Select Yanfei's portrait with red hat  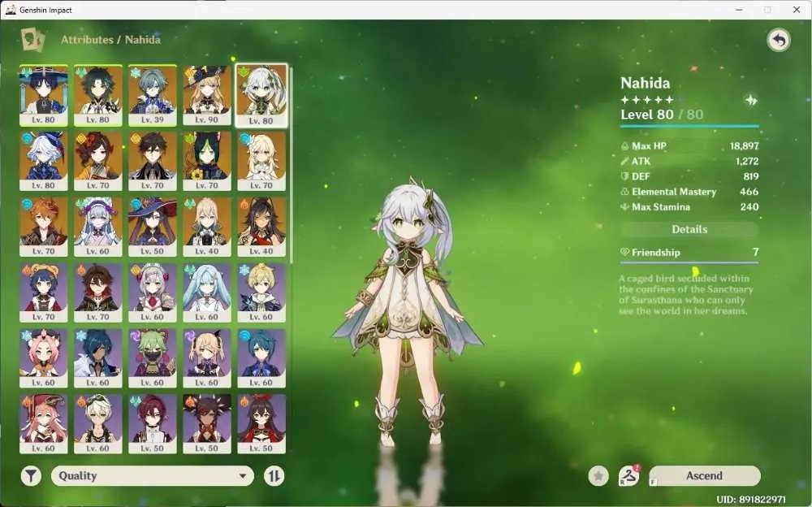(44, 424)
